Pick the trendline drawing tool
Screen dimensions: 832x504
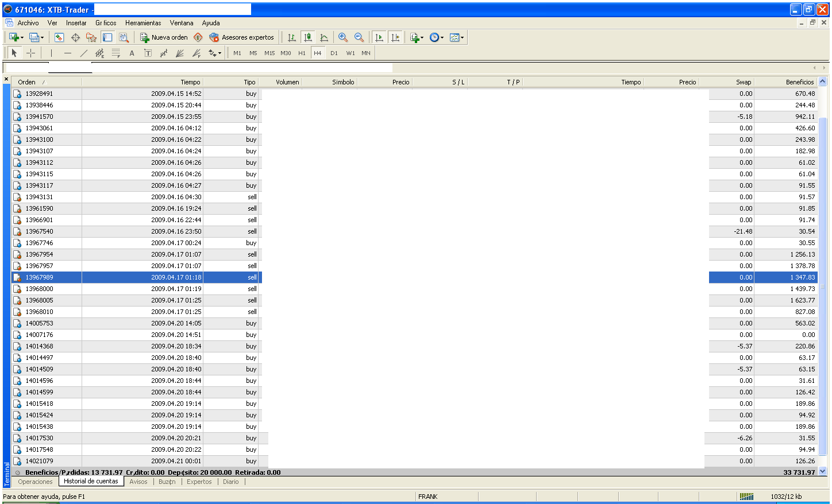coord(84,53)
